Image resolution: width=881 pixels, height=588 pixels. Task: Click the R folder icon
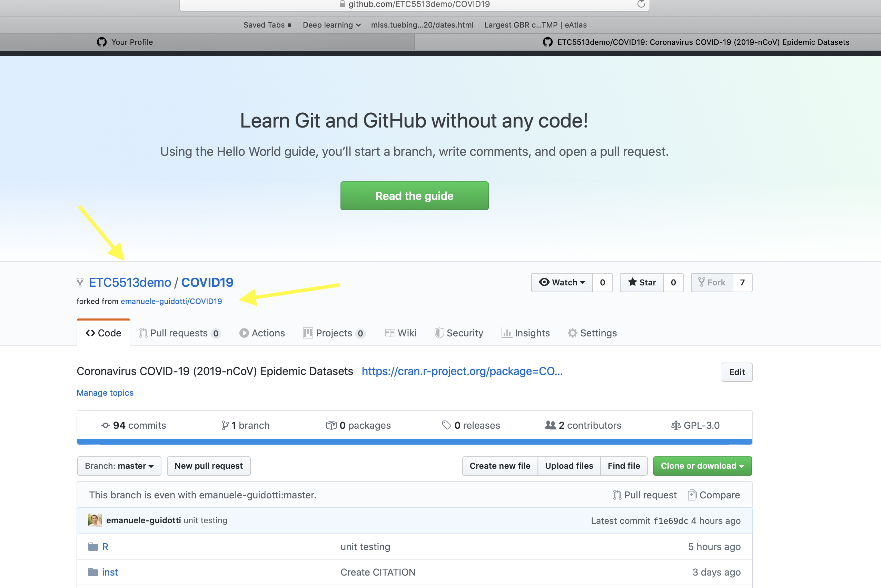point(93,546)
